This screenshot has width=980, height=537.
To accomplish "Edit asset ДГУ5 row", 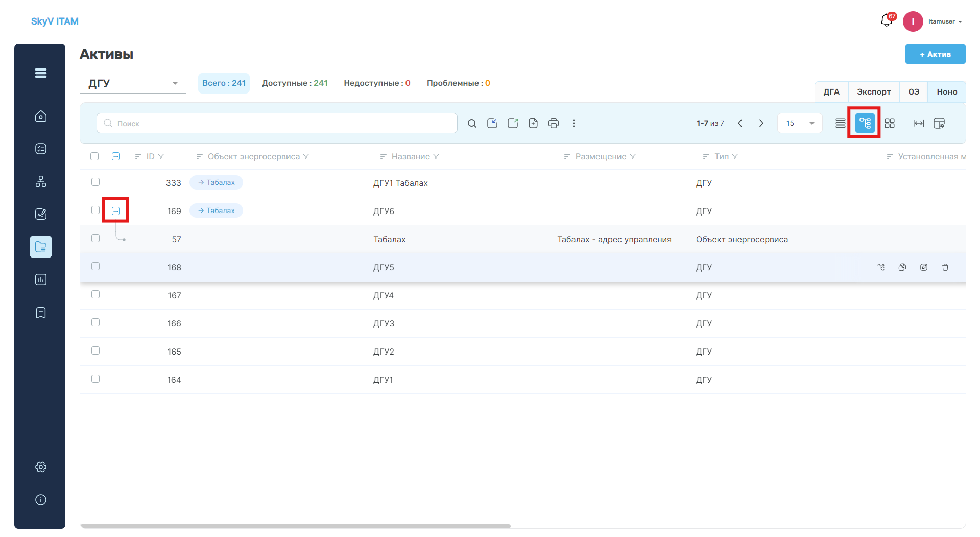I will pyautogui.click(x=924, y=267).
